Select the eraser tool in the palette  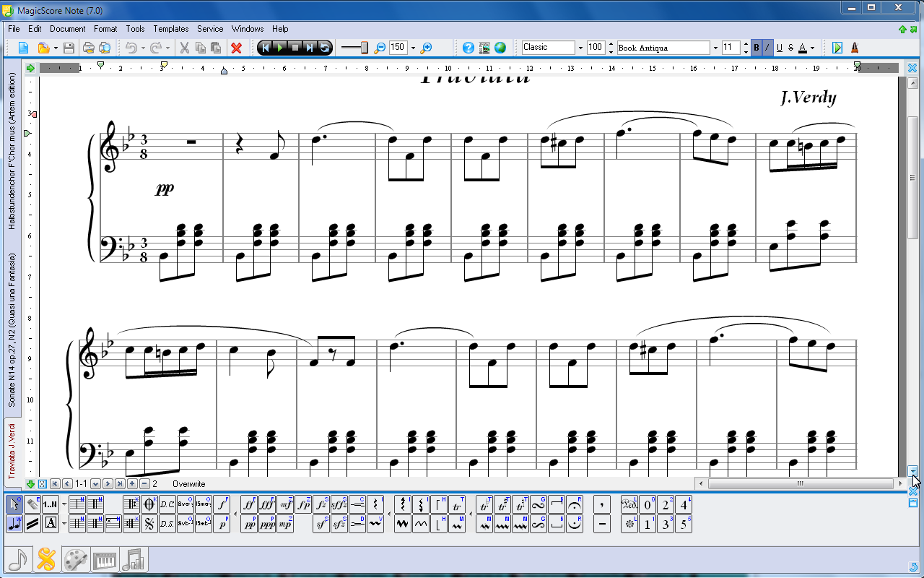click(32, 504)
